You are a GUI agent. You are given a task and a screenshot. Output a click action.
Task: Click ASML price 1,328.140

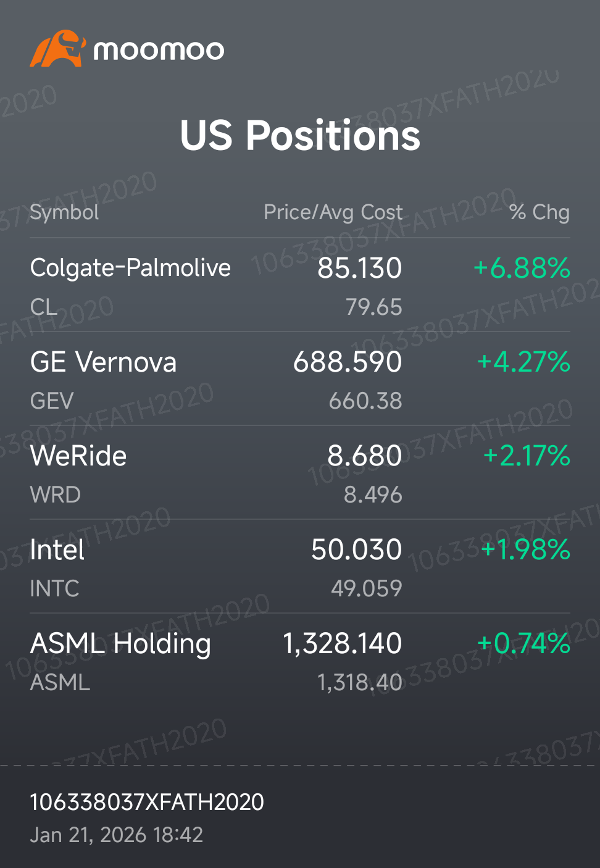(x=343, y=643)
